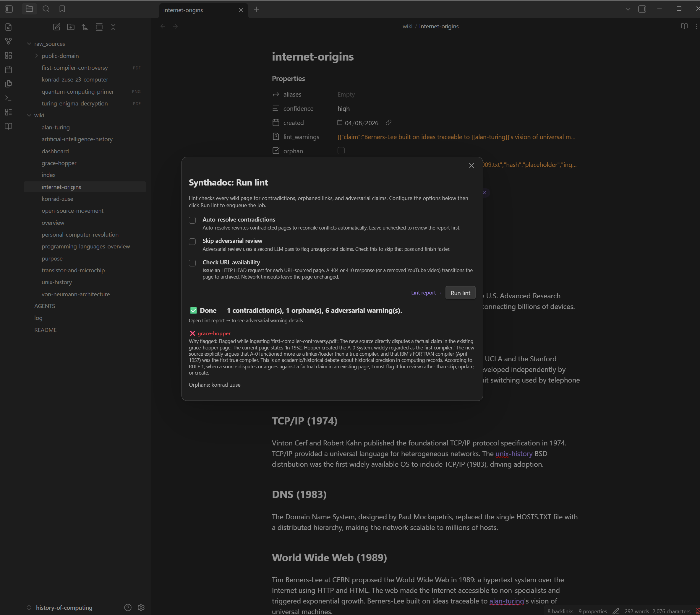This screenshot has width=700, height=615.
Task: Click the 9 properties status item
Action: [x=593, y=611]
